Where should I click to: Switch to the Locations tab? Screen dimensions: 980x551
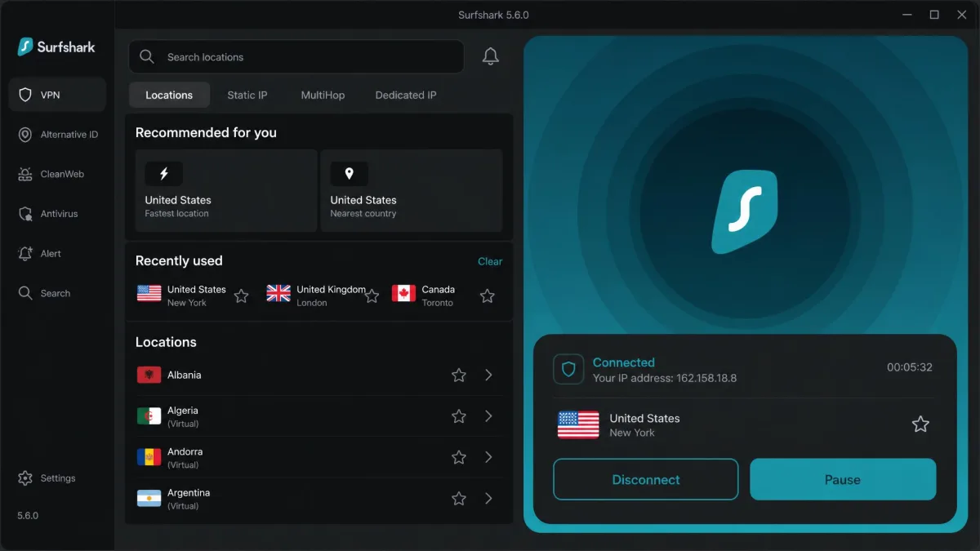(x=169, y=95)
